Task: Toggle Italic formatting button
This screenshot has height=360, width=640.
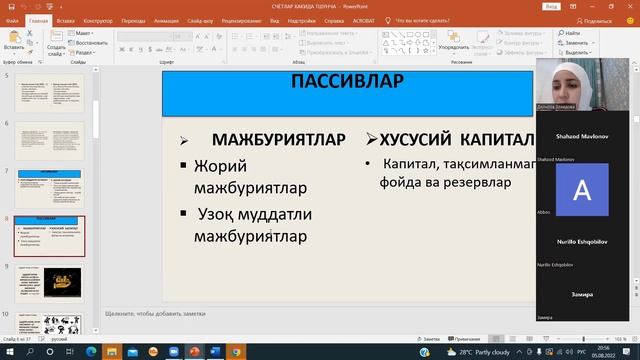Action: tap(131, 49)
